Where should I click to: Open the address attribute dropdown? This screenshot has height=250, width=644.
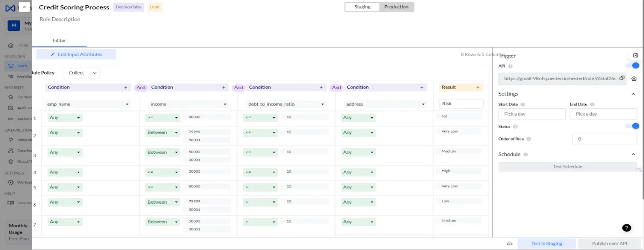pos(385,104)
